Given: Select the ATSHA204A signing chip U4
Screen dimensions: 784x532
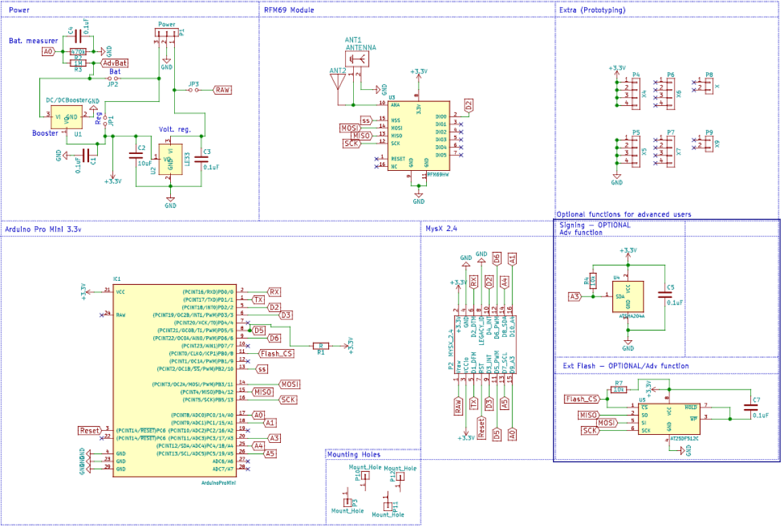Looking at the screenshot, I should [x=628, y=296].
